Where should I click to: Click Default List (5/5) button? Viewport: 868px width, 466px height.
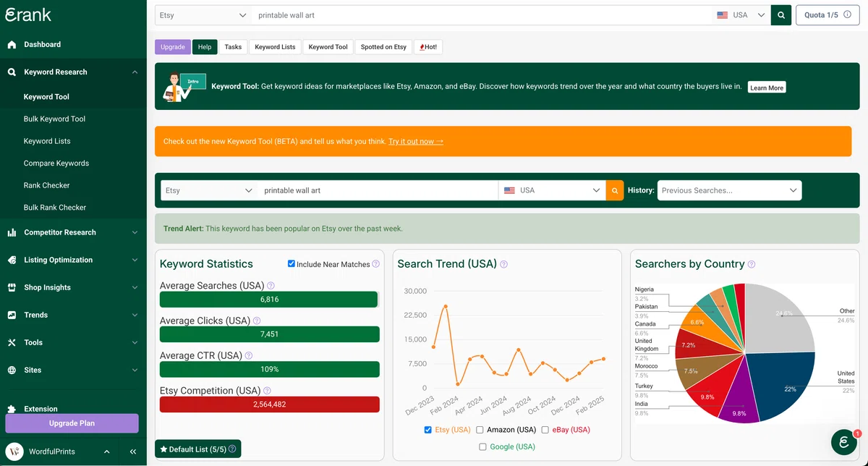click(198, 449)
